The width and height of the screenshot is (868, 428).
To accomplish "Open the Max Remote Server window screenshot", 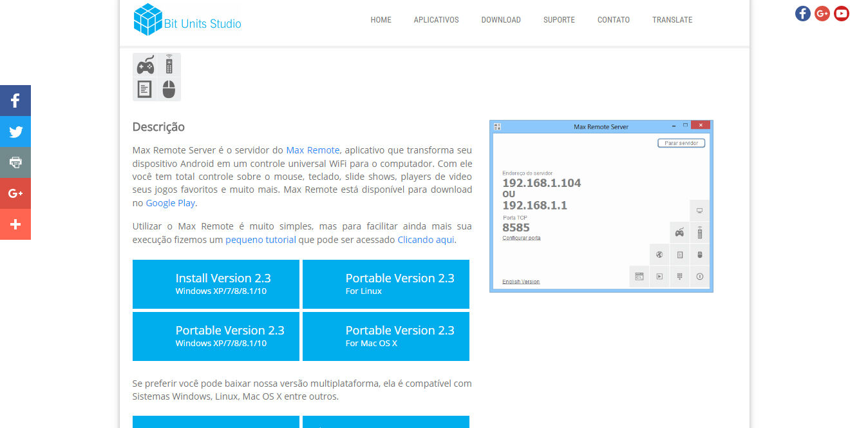I will coord(601,206).
